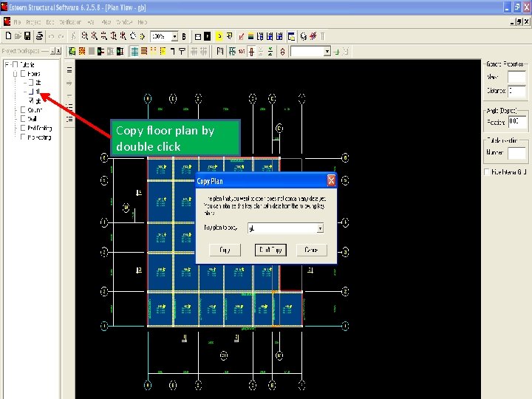Toggle the Column checkbox in project tree

point(23,109)
